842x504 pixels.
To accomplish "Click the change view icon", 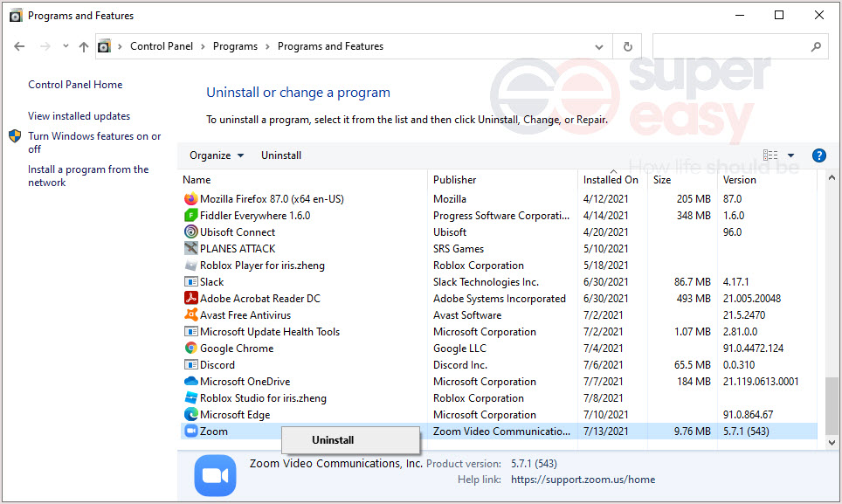I will coord(770,155).
